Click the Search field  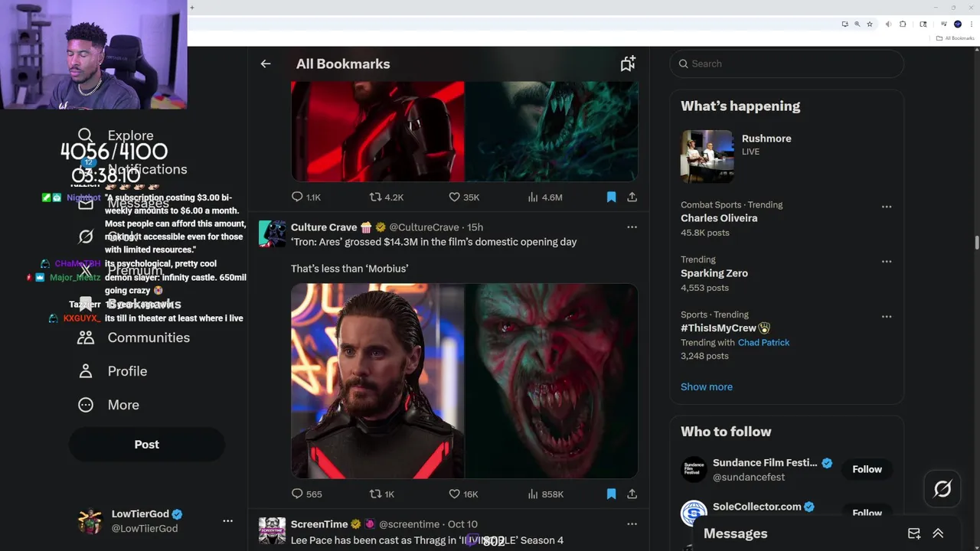(787, 64)
